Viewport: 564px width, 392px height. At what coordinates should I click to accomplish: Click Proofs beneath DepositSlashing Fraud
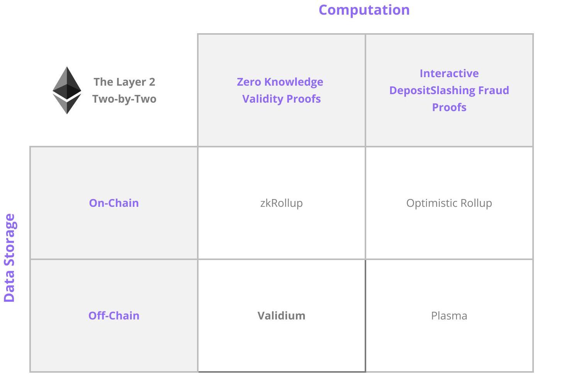coord(449,107)
